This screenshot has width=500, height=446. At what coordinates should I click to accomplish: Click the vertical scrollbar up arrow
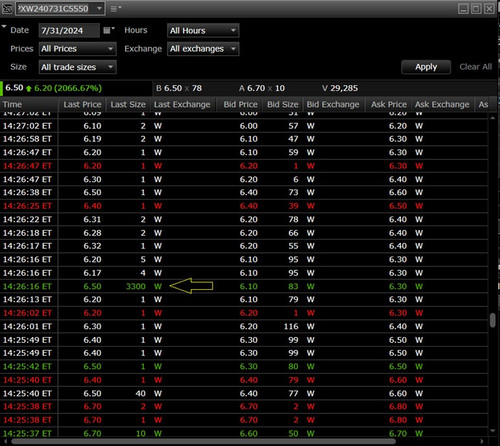coord(493,118)
